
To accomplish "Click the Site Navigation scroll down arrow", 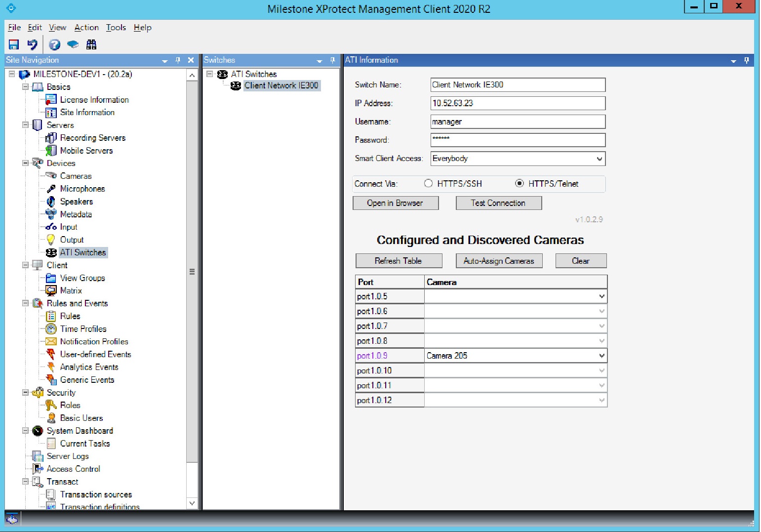I will click(192, 503).
